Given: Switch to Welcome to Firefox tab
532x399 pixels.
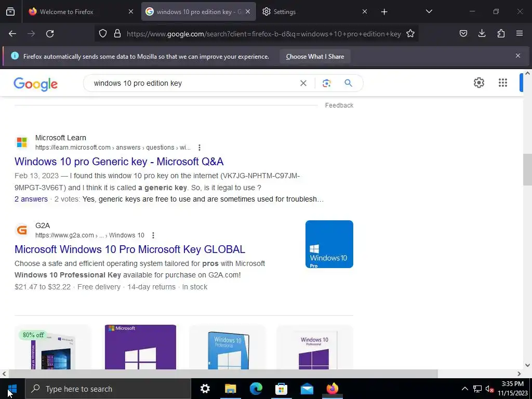Looking at the screenshot, I should coord(81,12).
